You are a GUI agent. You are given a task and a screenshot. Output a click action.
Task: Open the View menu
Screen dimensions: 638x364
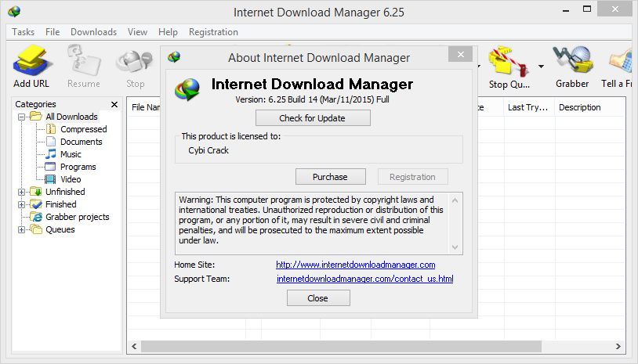click(x=137, y=32)
